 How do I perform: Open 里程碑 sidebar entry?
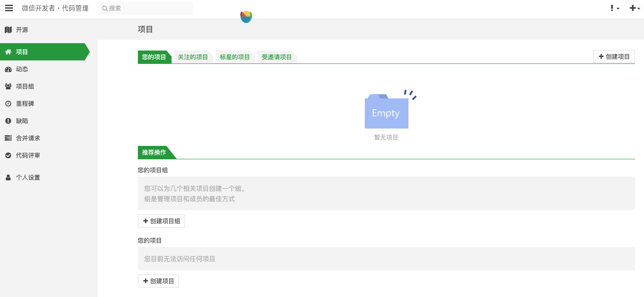pos(49,104)
